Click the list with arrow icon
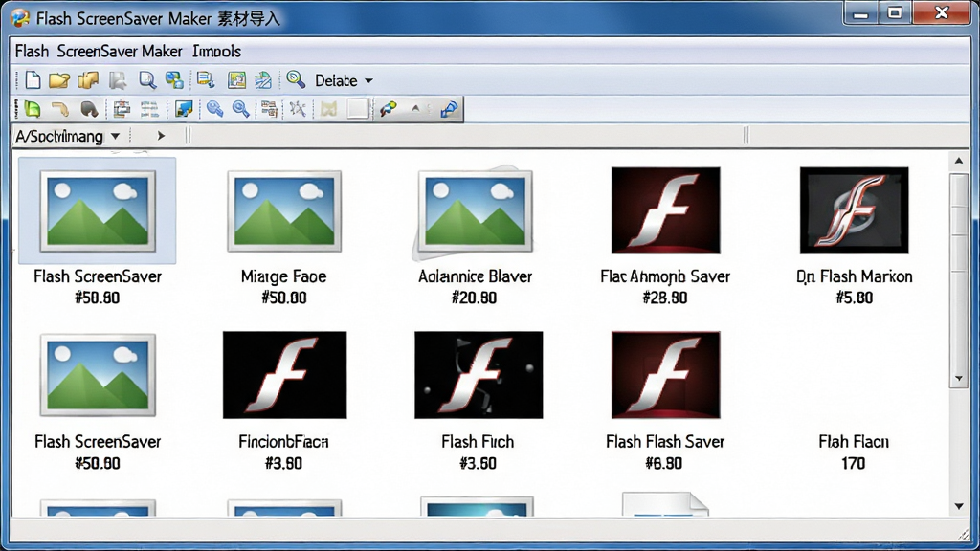Viewport: 980px width, 551px height. point(206,80)
